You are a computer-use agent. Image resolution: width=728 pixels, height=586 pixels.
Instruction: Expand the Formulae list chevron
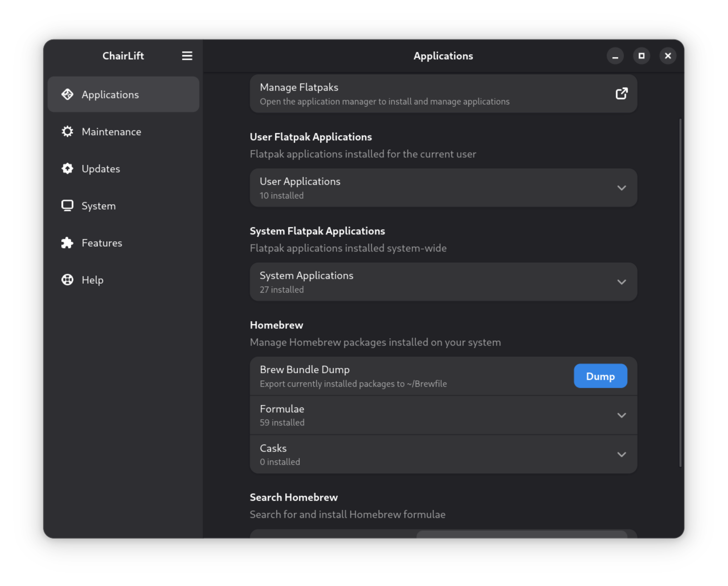tap(622, 415)
